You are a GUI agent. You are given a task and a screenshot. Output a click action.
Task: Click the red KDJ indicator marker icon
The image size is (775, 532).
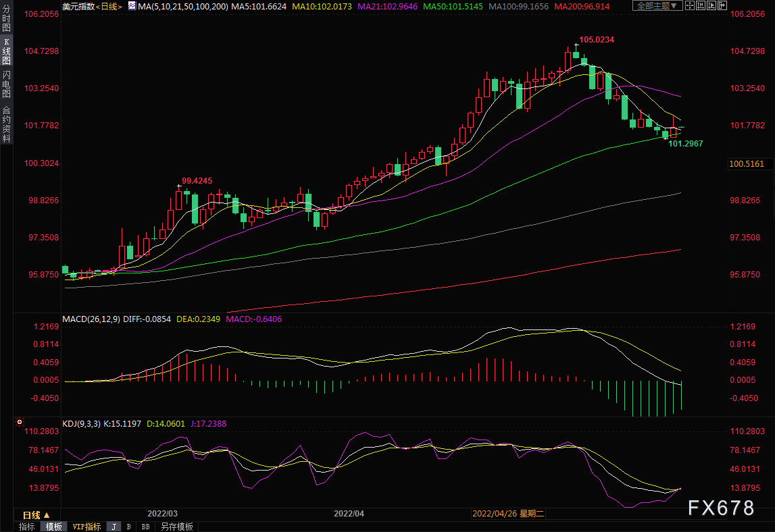pyautogui.click(x=20, y=422)
